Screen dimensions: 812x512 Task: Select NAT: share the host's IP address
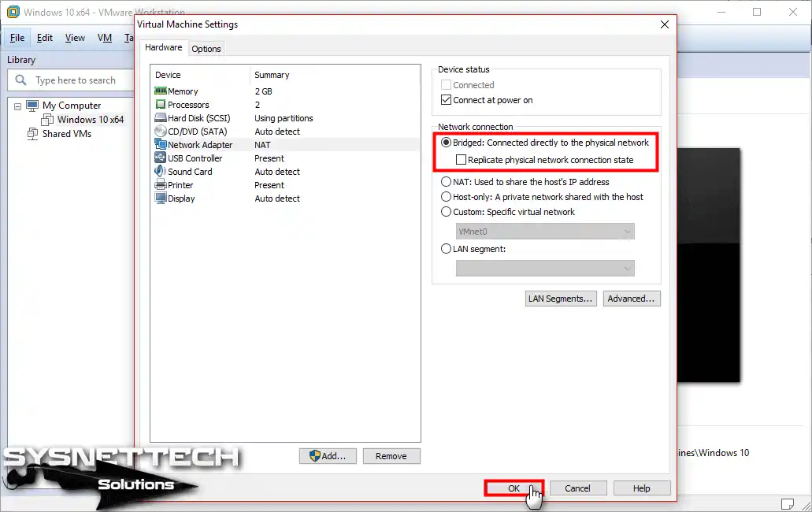(x=446, y=182)
